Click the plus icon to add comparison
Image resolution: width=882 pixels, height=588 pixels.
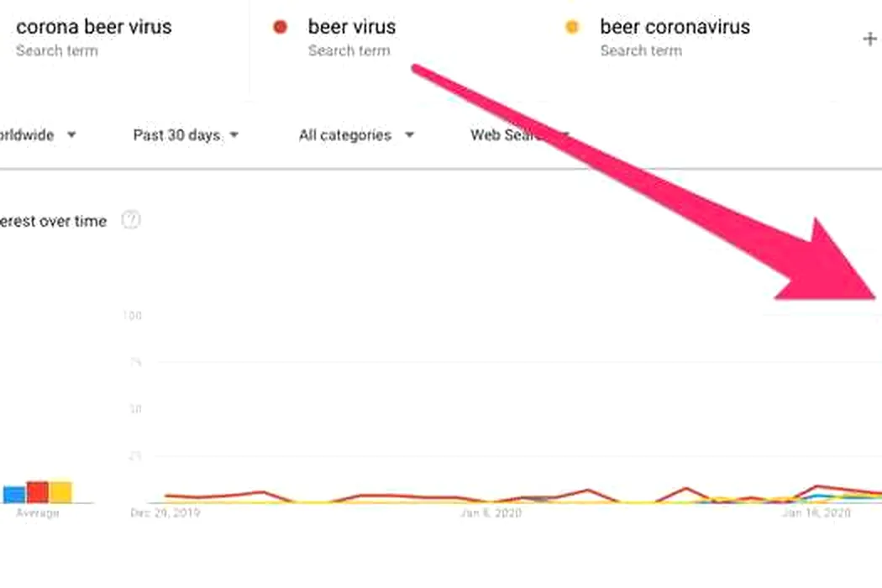[x=869, y=39]
